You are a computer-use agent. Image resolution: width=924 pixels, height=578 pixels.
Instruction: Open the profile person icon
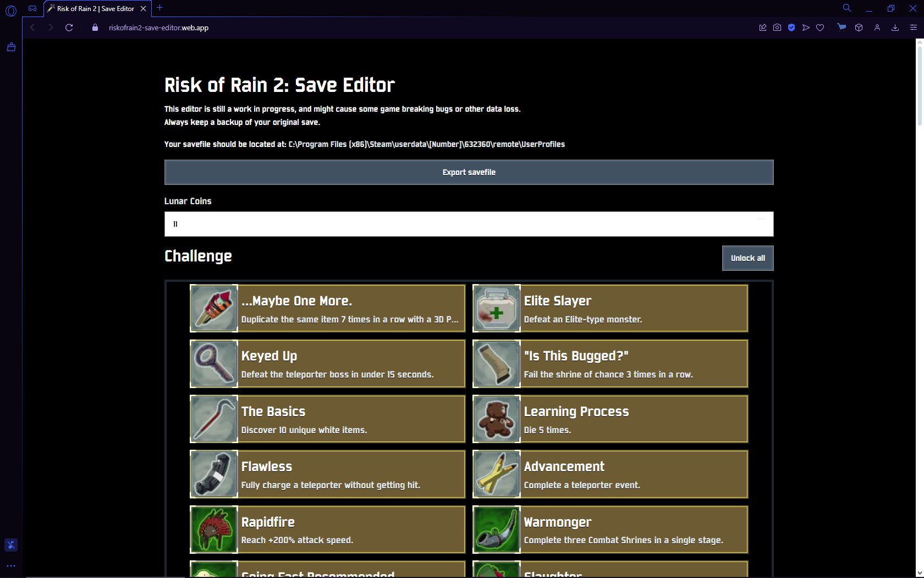(x=877, y=28)
